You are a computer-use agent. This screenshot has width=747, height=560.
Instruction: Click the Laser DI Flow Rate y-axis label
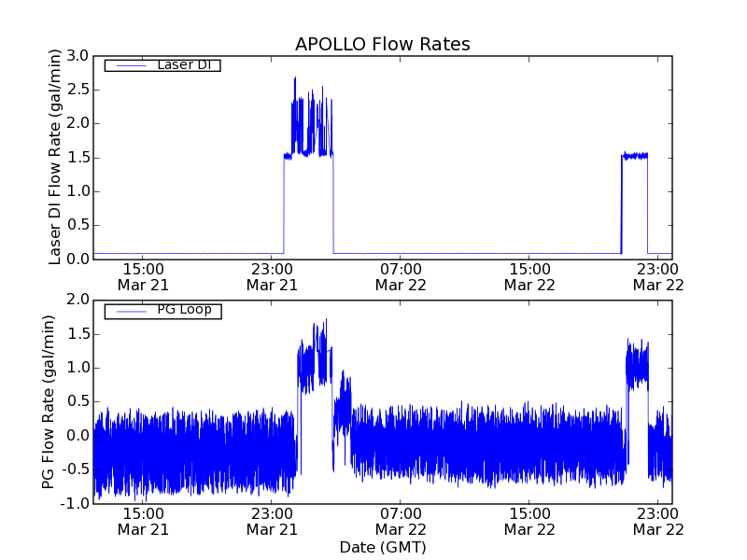pyautogui.click(x=55, y=157)
